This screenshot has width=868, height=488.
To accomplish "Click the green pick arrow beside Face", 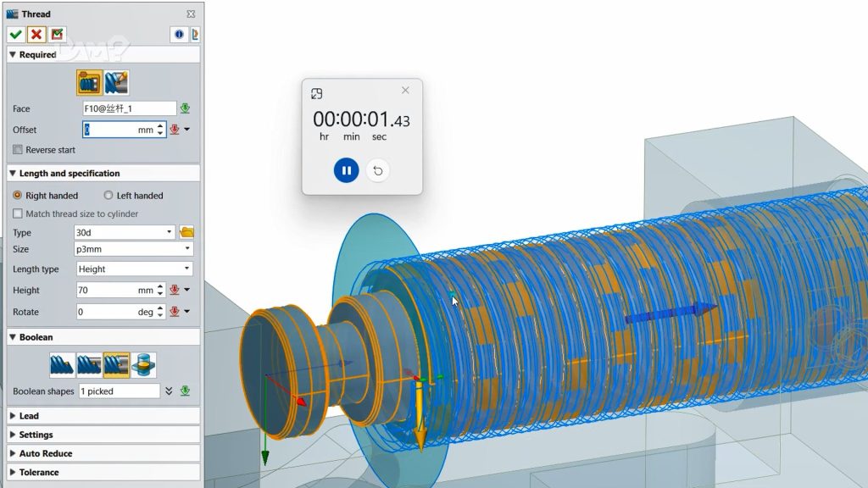I will pyautogui.click(x=185, y=108).
